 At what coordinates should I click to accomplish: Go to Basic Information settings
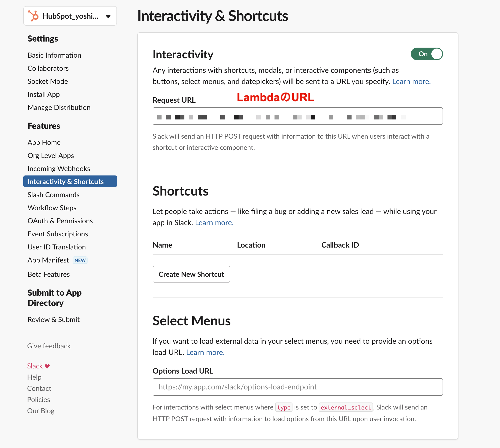coord(54,55)
